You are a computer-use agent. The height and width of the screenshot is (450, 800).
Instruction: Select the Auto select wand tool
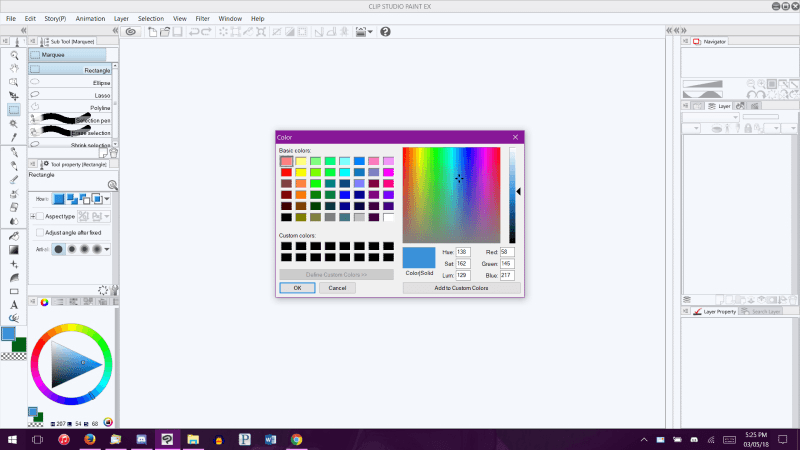click(x=14, y=124)
